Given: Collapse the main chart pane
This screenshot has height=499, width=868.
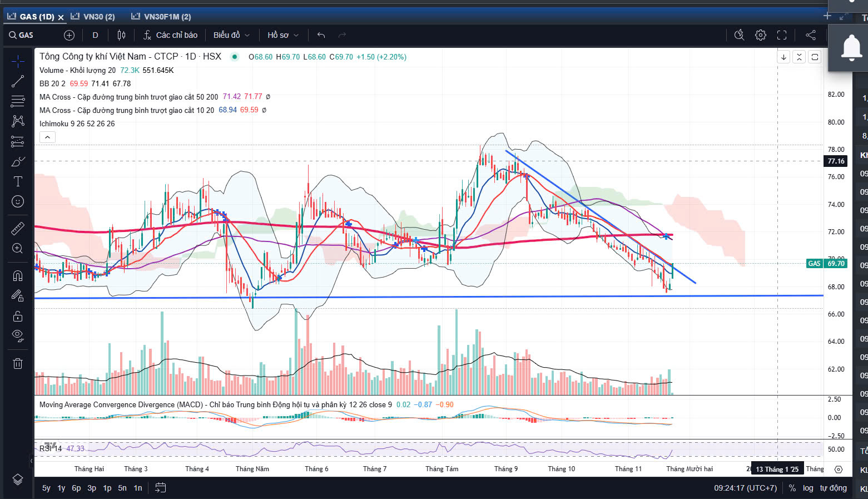Looking at the screenshot, I should (799, 57).
